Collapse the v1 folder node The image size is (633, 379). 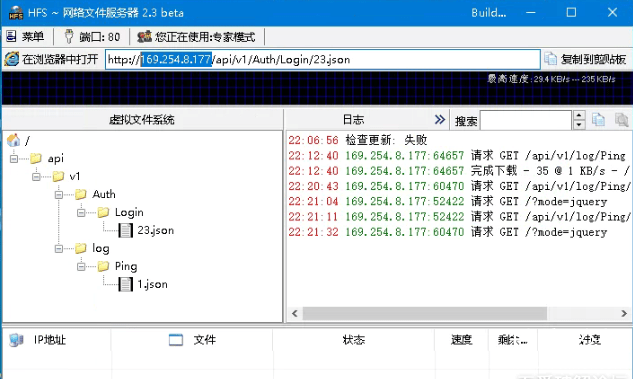point(36,176)
